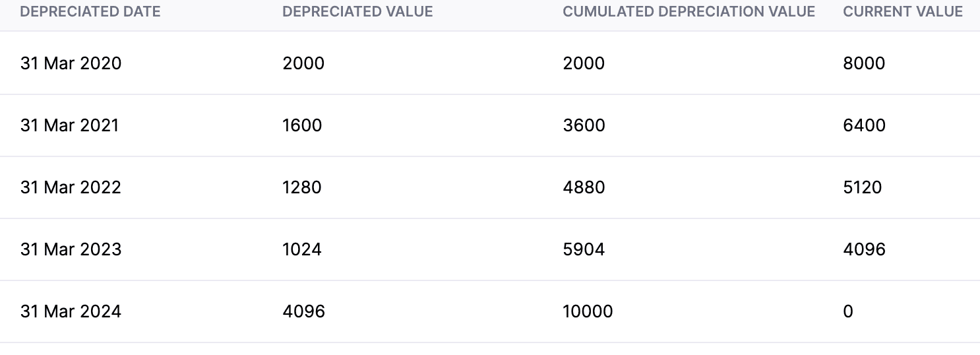
Task: Pick the 31 Mar 2024 date cell
Action: pos(71,311)
